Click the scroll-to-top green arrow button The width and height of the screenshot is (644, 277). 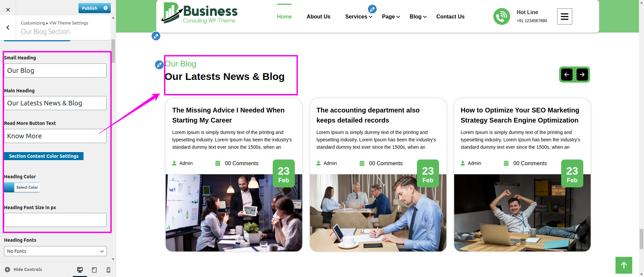coord(624,265)
